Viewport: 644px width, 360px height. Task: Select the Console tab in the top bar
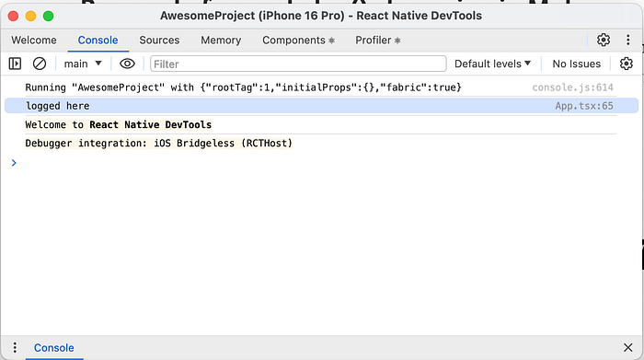click(x=98, y=40)
